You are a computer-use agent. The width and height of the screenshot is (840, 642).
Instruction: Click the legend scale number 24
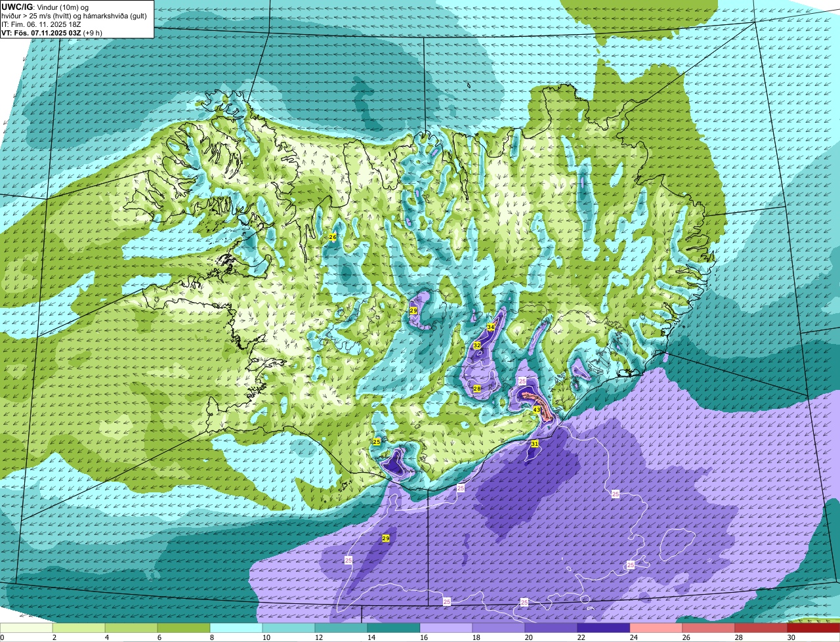coord(633,637)
